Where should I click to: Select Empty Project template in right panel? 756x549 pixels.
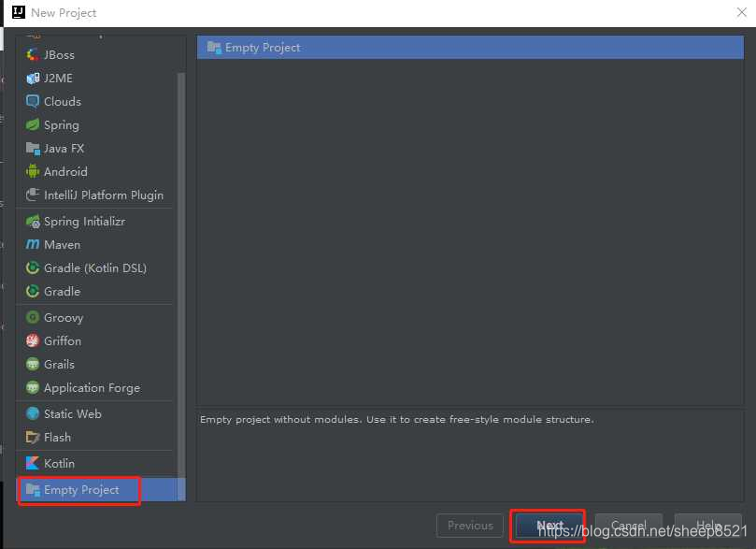click(x=470, y=48)
